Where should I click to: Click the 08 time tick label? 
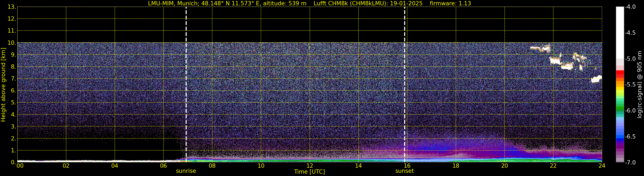(212, 166)
